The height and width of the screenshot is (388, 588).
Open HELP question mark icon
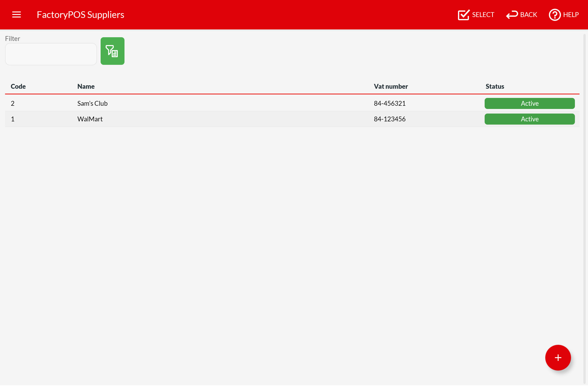[x=555, y=15]
